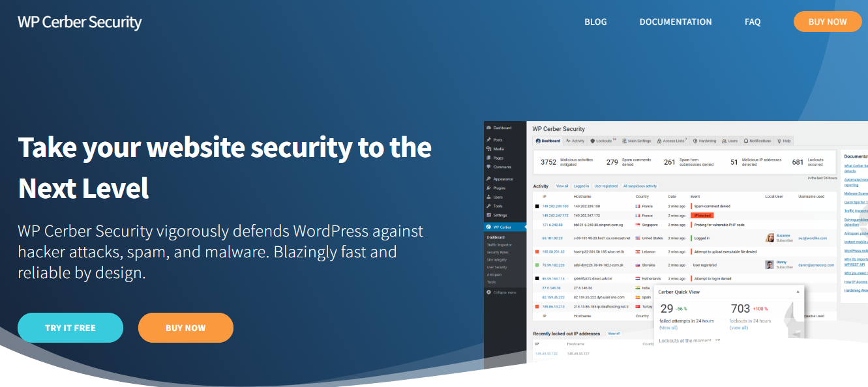Click the TRY IT FREE button
Screen dimensions: 868x387
(x=70, y=328)
